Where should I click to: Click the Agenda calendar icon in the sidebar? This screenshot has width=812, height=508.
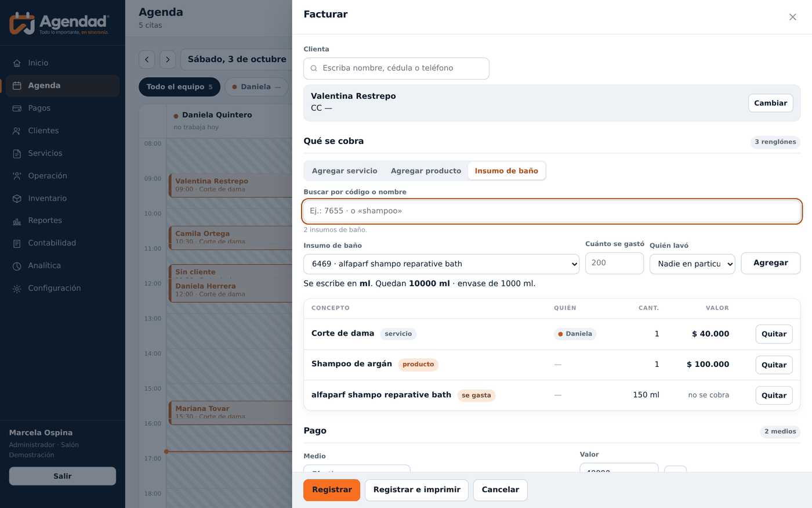click(x=17, y=85)
